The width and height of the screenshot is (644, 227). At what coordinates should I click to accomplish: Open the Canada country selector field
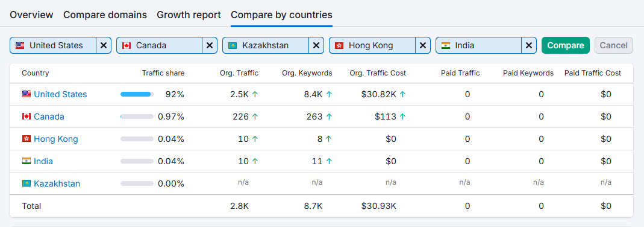pyautogui.click(x=160, y=45)
